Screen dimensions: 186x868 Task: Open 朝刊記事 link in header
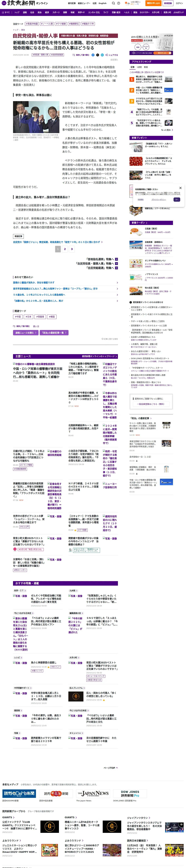pos(72,3)
